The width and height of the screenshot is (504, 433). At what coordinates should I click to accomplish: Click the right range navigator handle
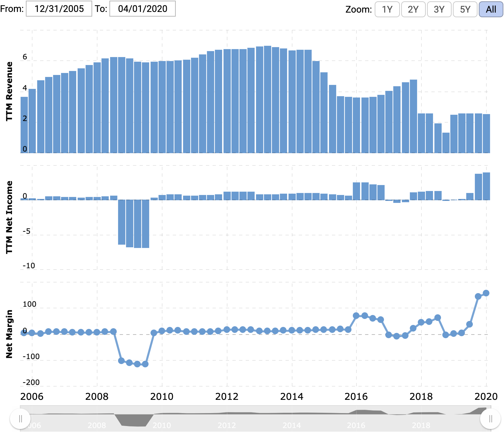tap(491, 419)
